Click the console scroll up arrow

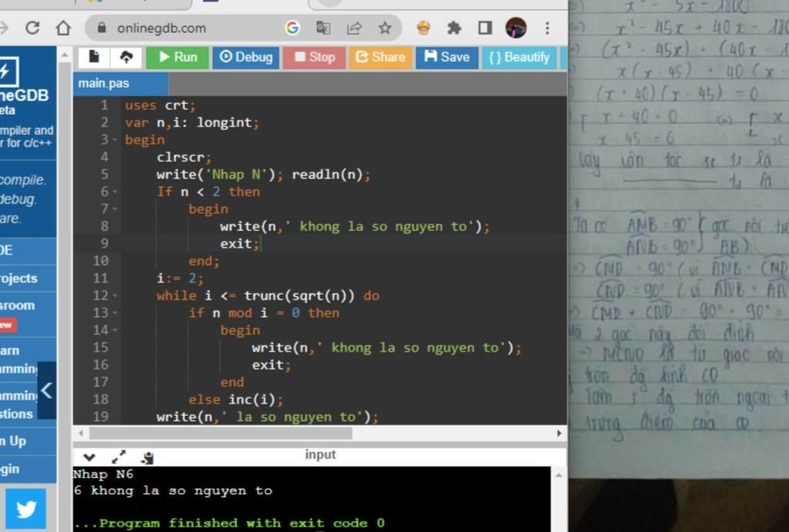pos(559,475)
